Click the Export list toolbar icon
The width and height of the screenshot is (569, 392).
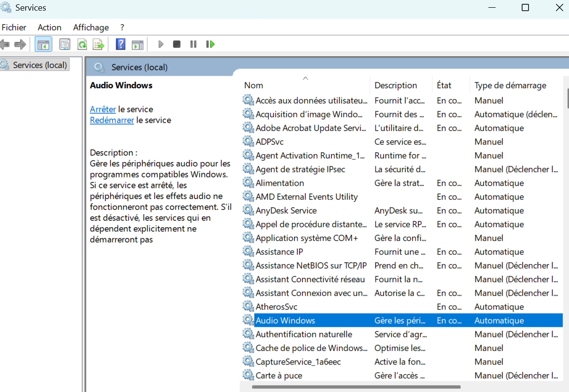(x=98, y=44)
